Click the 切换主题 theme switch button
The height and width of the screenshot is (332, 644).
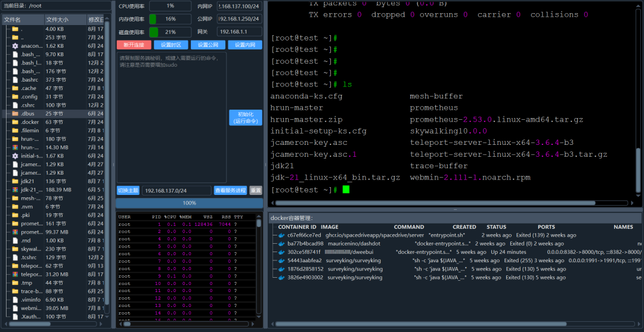click(128, 190)
